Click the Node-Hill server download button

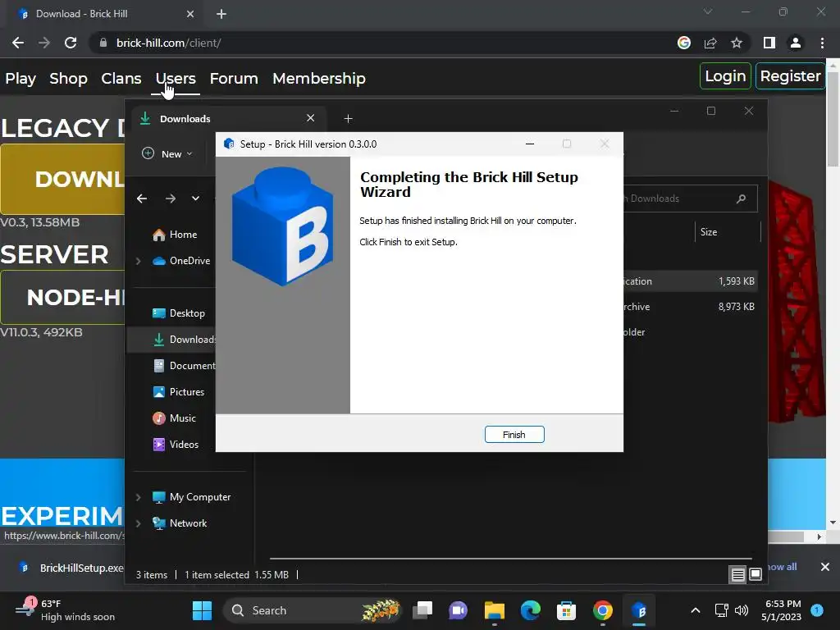(x=63, y=297)
